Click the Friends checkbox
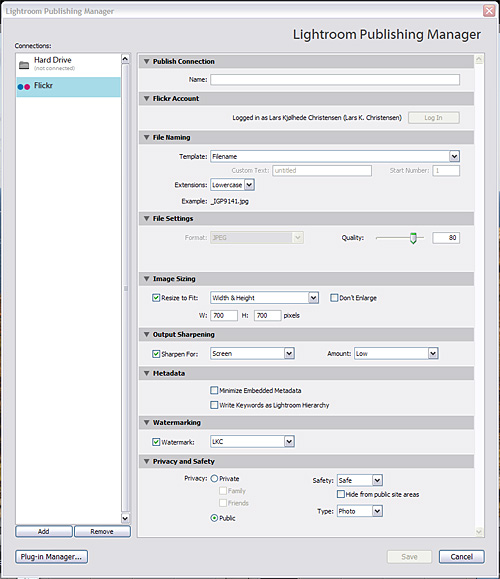Screen dimensions: 500x579 click(x=223, y=503)
